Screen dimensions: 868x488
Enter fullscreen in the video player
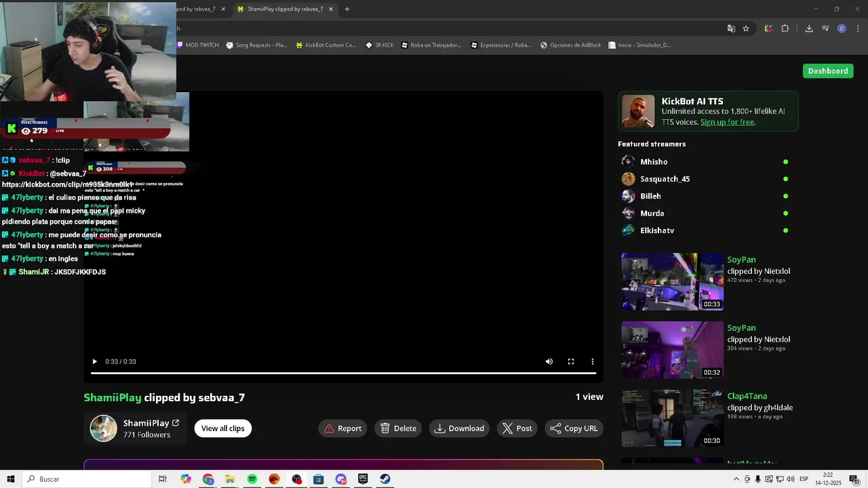click(x=571, y=361)
